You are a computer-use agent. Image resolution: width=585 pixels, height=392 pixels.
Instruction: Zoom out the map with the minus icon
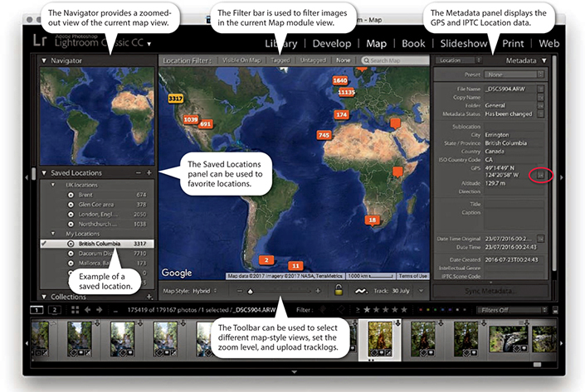click(240, 291)
